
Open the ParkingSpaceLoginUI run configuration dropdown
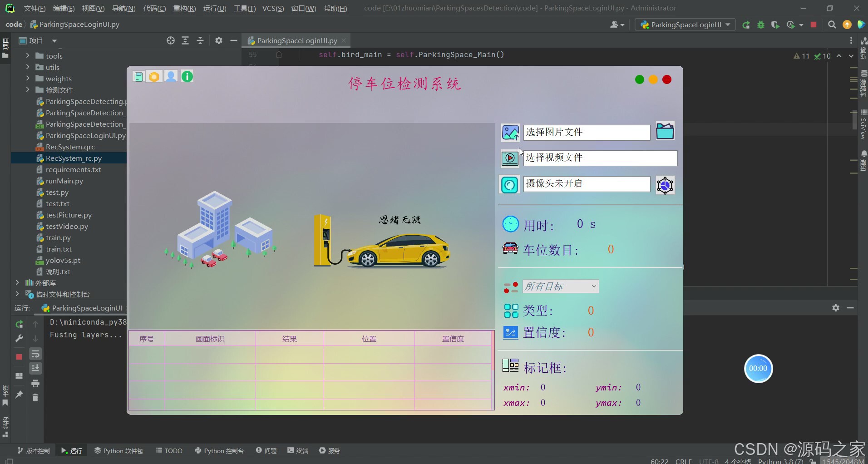click(685, 25)
